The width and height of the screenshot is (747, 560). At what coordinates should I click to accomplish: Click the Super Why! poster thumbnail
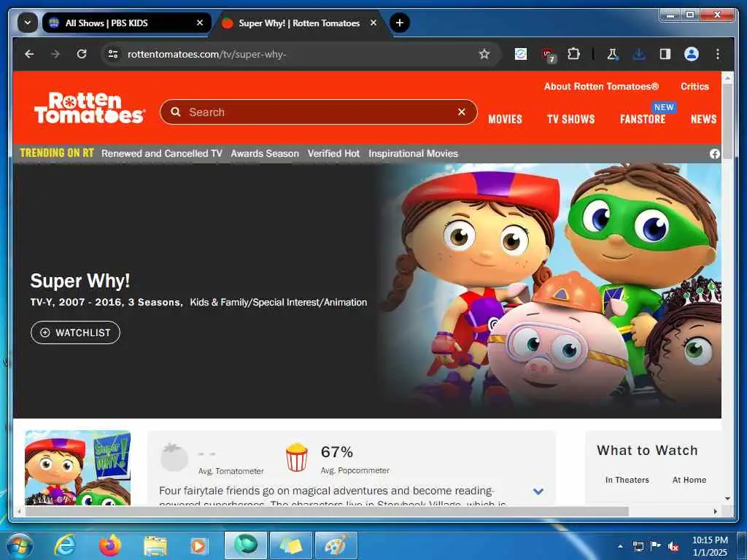(x=77, y=467)
